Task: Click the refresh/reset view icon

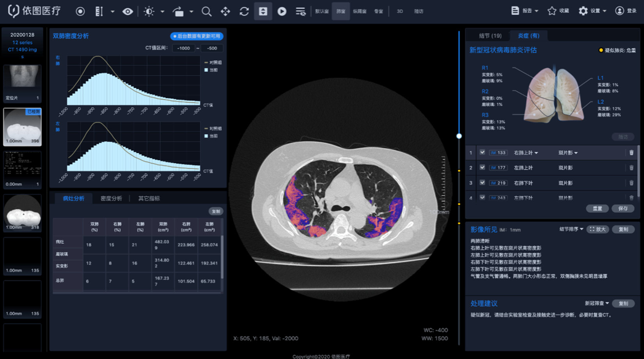Action: [244, 12]
